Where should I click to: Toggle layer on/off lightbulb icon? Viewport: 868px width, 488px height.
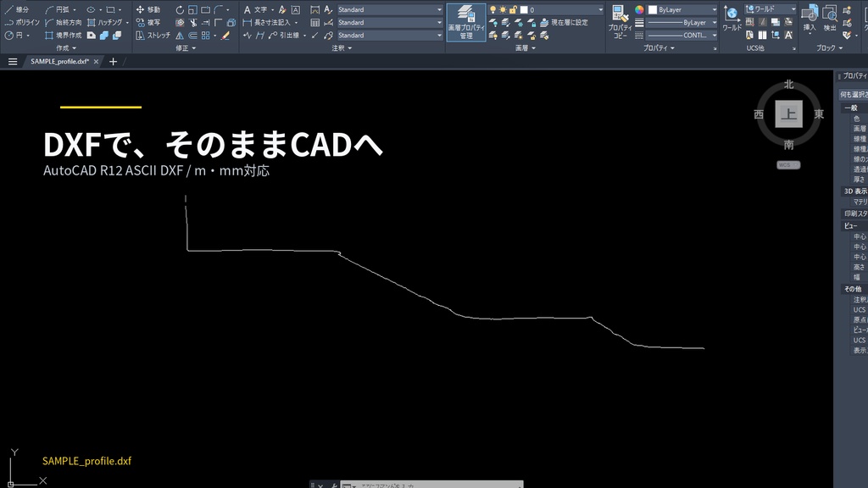(492, 9)
